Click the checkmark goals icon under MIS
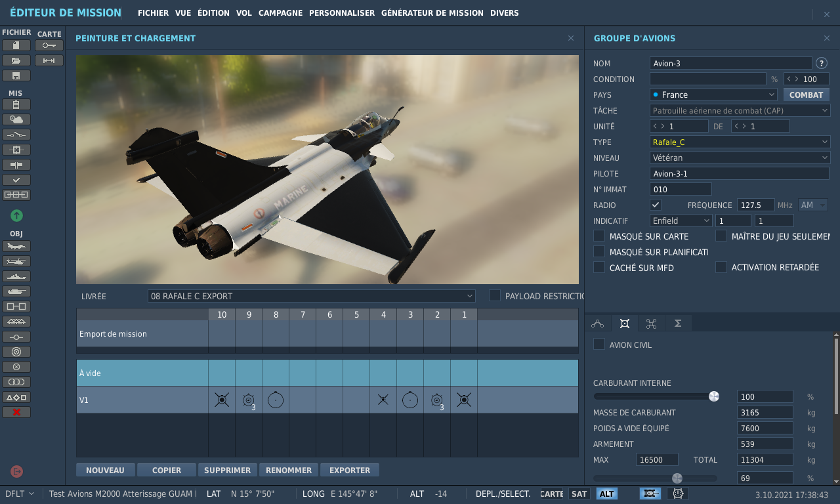The height and width of the screenshot is (504, 840). (16, 180)
